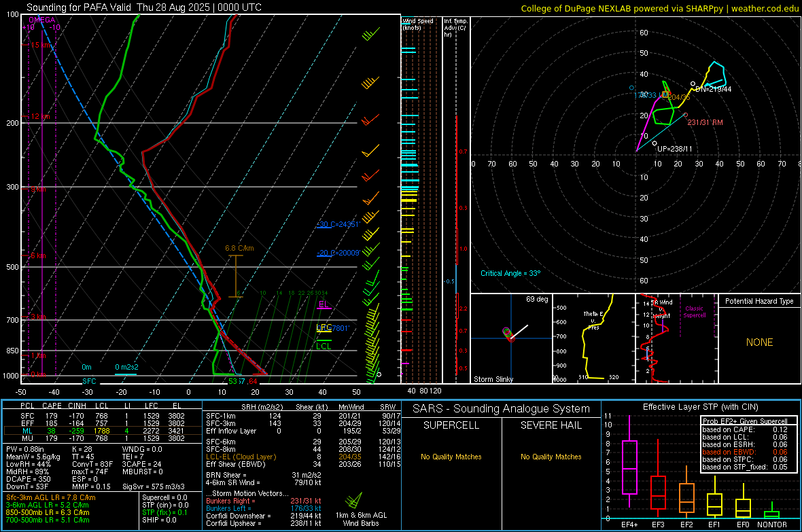Click the 12 km height marker
The height and width of the screenshot is (532, 802).
[40, 117]
